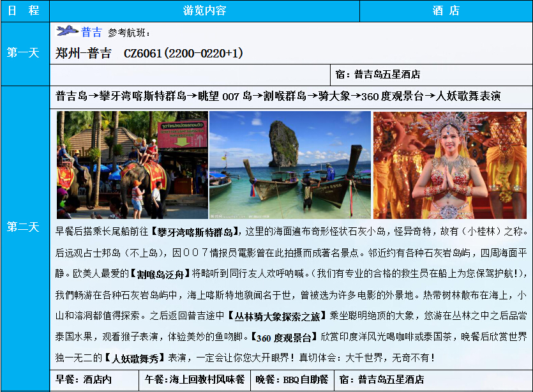Click the line starting 我們畅游在各种石灰岩岛屿中
This screenshot has width=533, height=392.
pos(291,295)
